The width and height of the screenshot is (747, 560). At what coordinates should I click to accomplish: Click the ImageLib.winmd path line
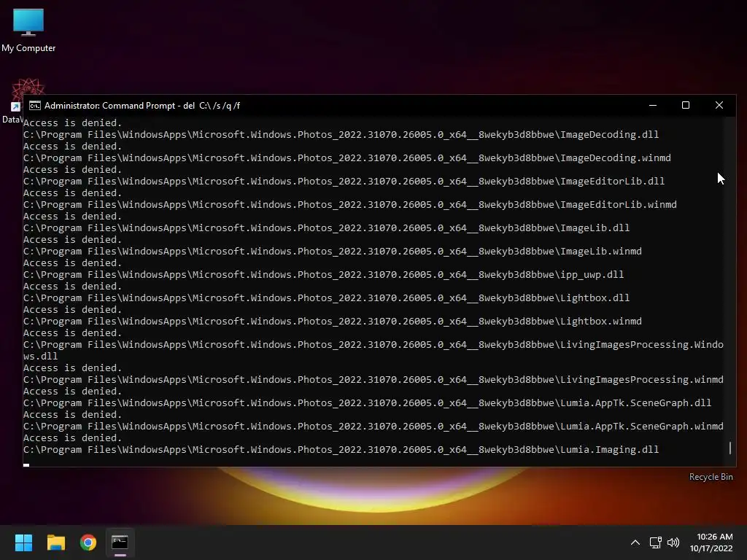tap(333, 252)
